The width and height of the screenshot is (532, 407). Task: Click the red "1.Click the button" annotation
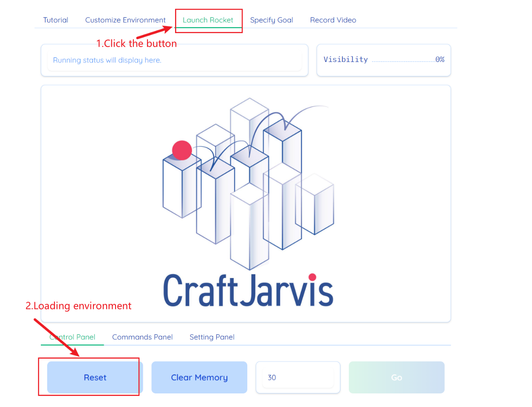(136, 44)
